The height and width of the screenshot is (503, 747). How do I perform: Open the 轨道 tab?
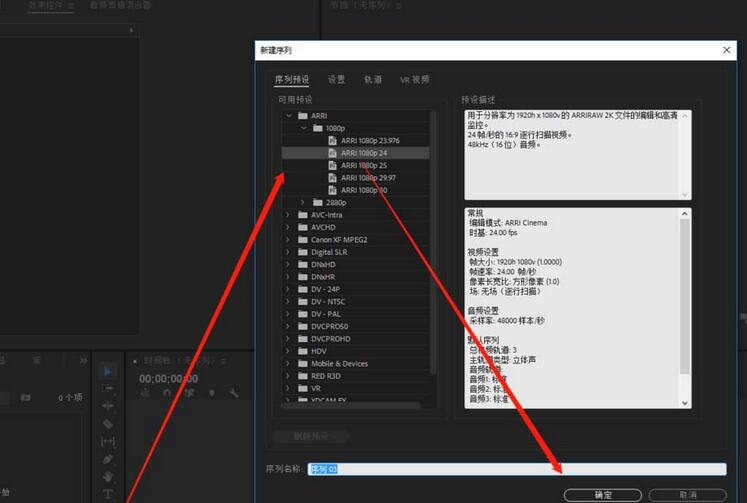click(x=373, y=80)
